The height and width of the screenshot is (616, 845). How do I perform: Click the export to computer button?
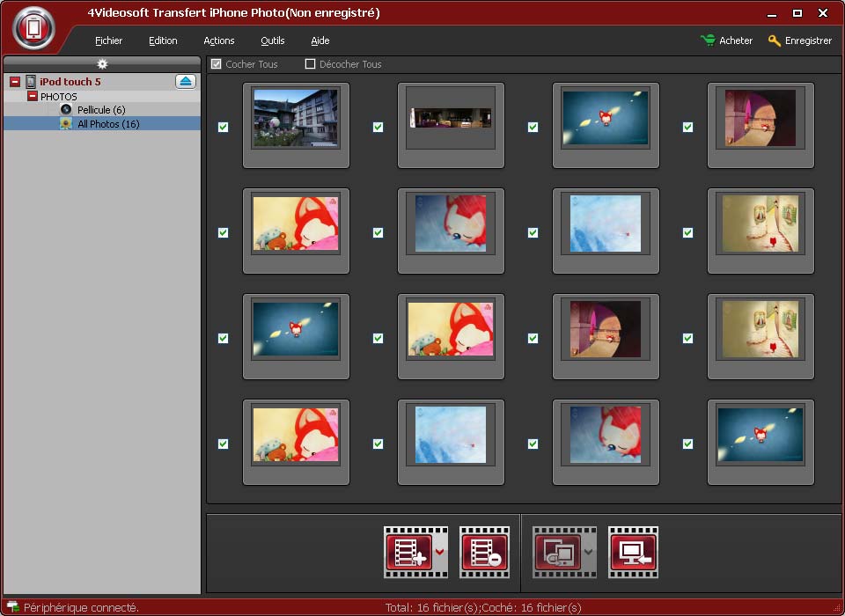633,552
